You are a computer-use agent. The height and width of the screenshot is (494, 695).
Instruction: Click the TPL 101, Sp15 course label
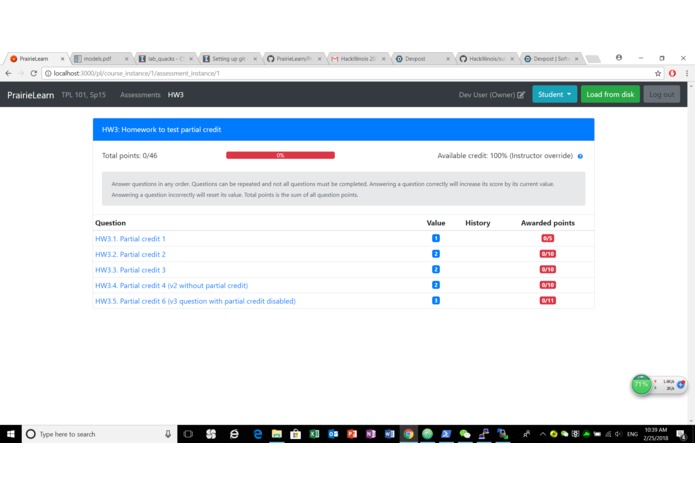(x=84, y=95)
